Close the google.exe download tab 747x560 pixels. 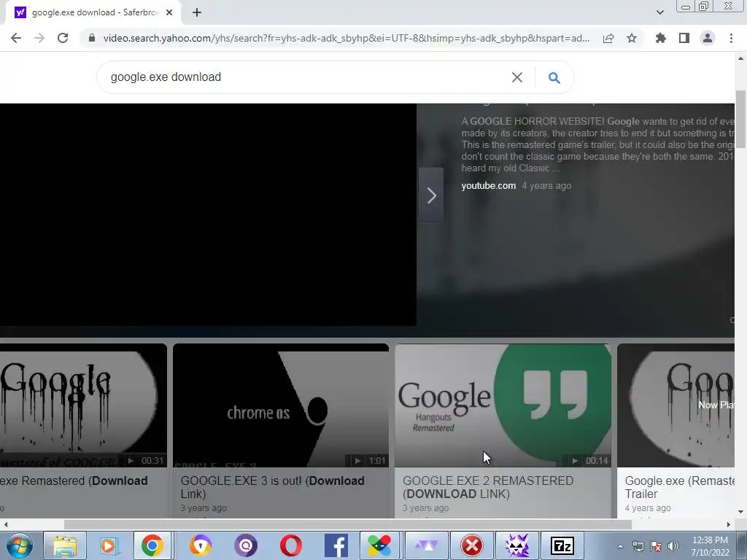point(169,12)
